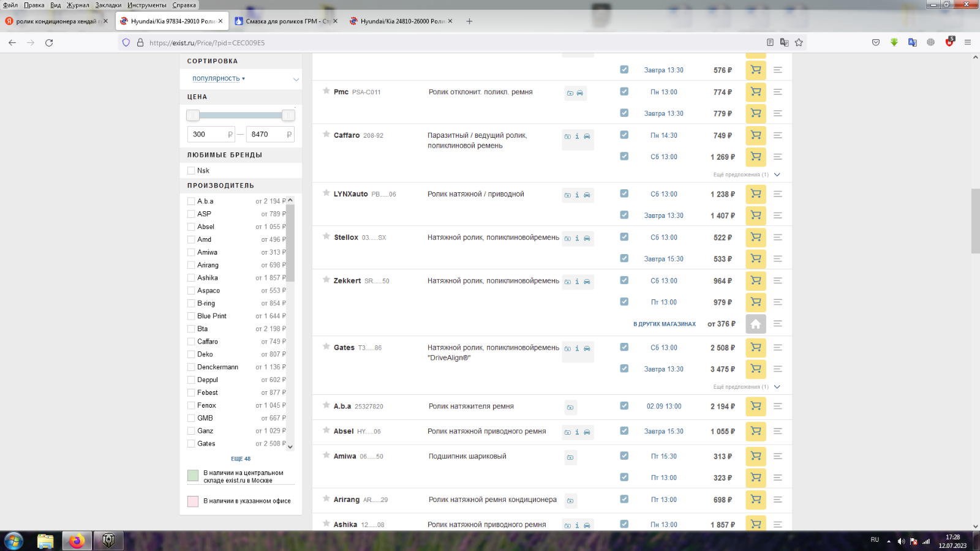Image resolution: width=980 pixels, height=551 pixels.
Task: Open Windows Start button
Action: tap(14, 541)
